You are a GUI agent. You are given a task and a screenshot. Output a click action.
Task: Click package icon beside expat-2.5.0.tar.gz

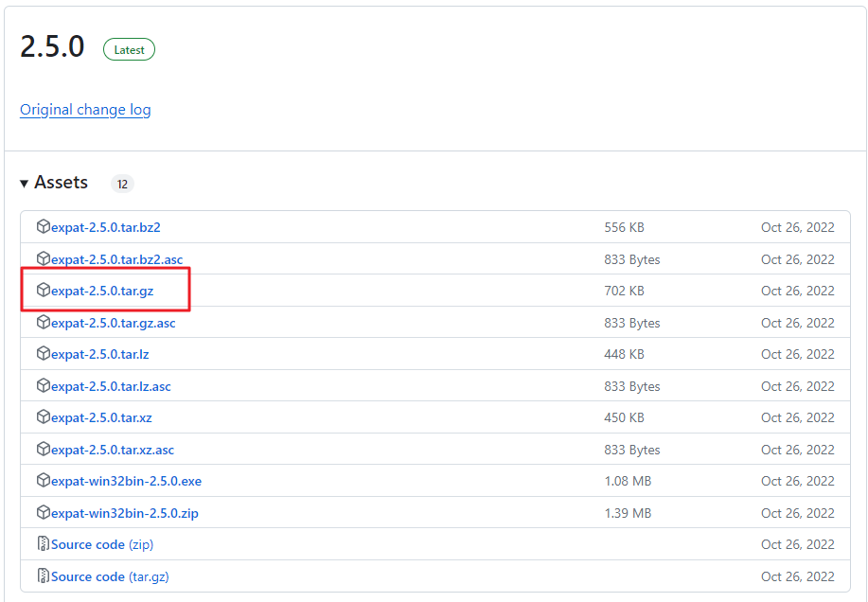pyautogui.click(x=44, y=290)
